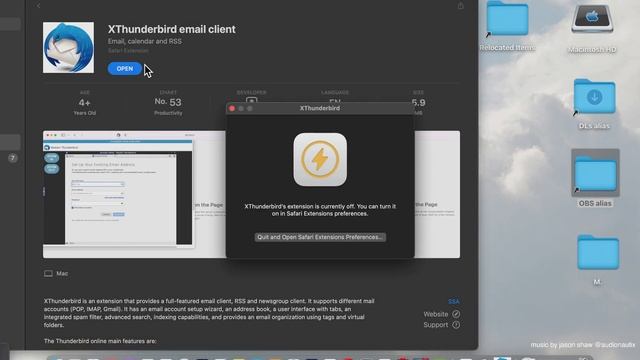Screen dimensions: 640x360
Task: Click the XThunderbird email client title
Action: [x=171, y=29]
